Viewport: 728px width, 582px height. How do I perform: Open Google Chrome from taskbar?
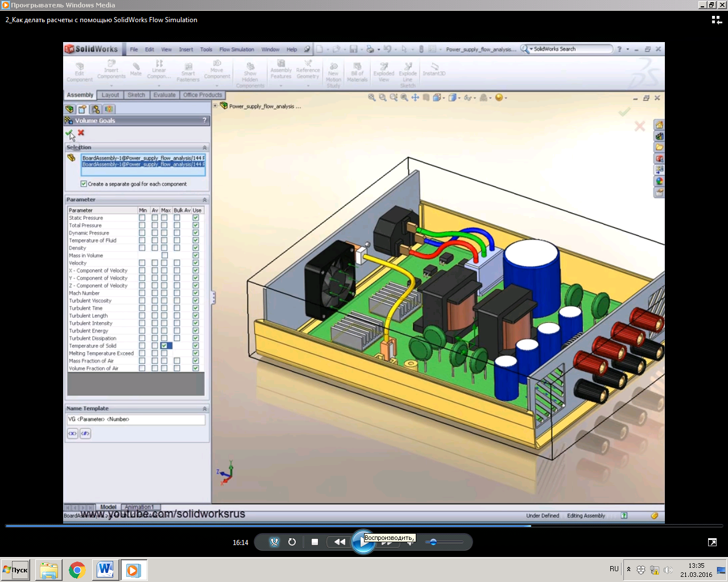[x=77, y=569]
